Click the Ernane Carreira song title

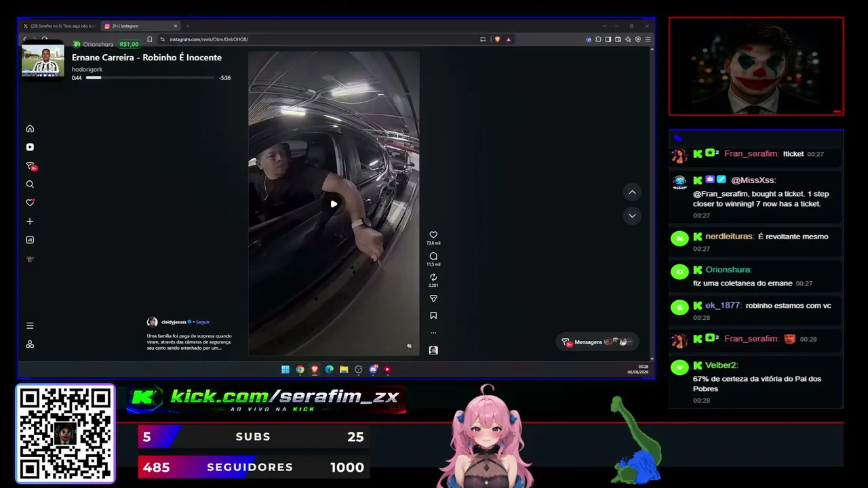[x=146, y=58]
